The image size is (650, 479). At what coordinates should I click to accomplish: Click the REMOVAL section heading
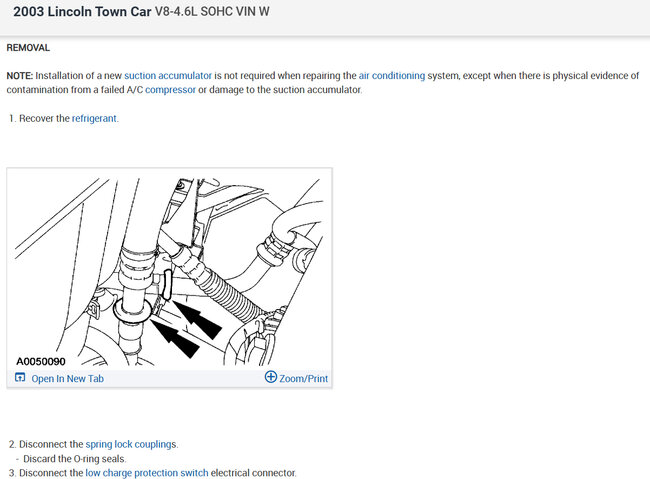(x=28, y=48)
